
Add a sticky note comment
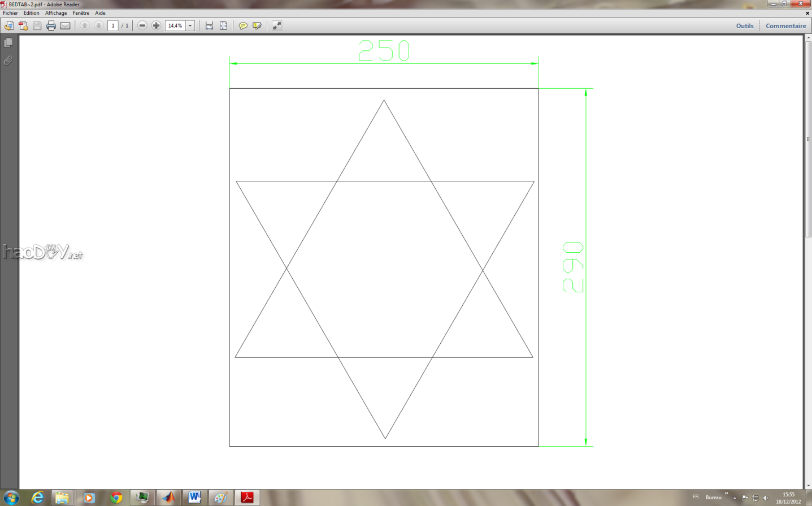pyautogui.click(x=243, y=25)
